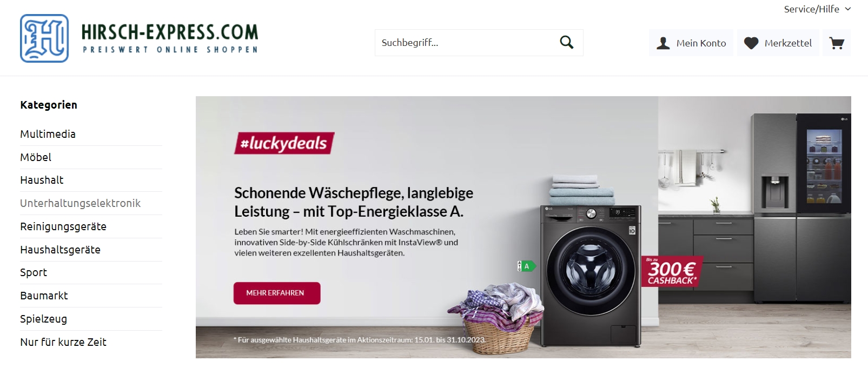Expand the Service/Hilfe dropdown
Image resolution: width=868 pixels, height=368 pixels.
click(x=817, y=9)
